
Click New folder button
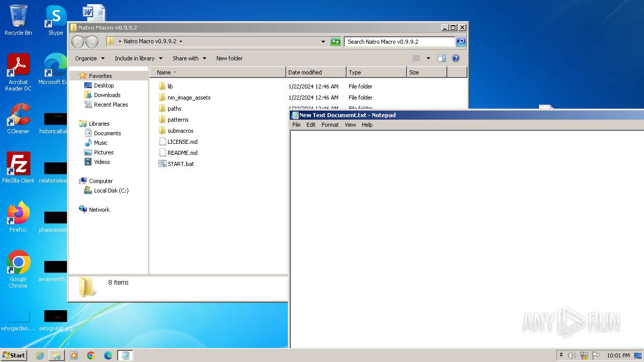pos(229,58)
